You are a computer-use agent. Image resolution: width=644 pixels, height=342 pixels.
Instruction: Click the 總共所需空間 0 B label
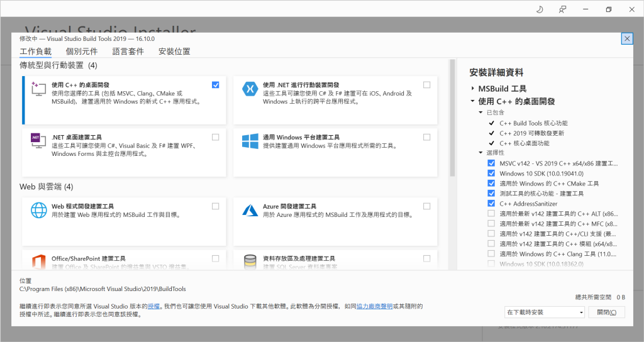[x=600, y=297]
